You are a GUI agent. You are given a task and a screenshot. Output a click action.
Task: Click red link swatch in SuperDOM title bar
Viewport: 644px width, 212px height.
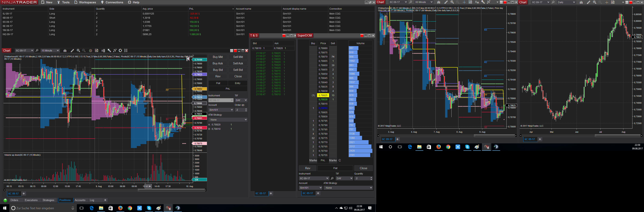362,36
